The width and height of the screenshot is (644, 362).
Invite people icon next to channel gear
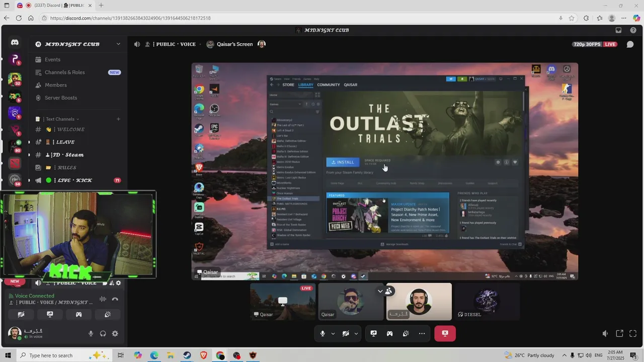tap(112, 283)
